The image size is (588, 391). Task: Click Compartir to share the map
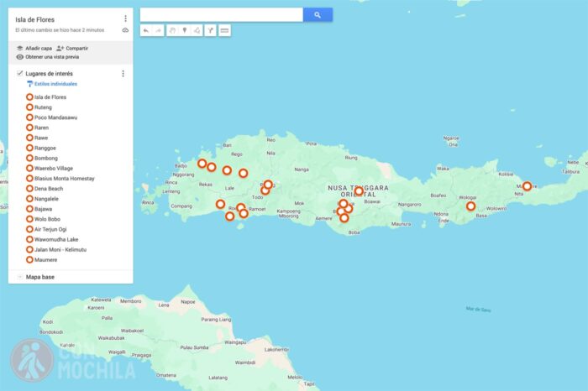pos(72,49)
